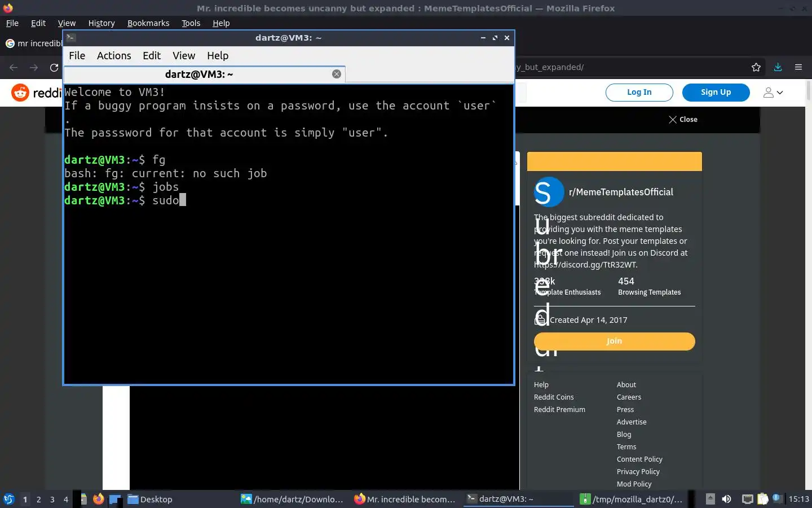Click the show desktop taskbar icon
This screenshot has width=812, height=508.
pos(115,499)
